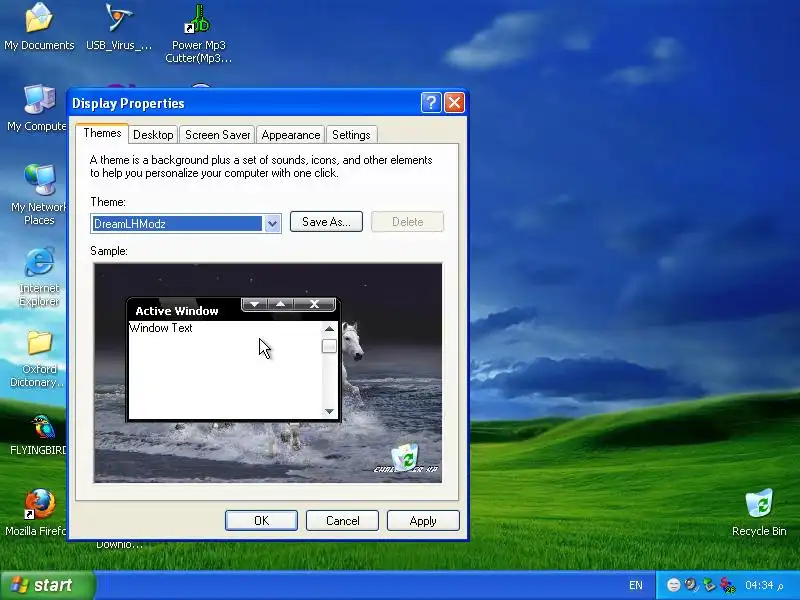Open the Start menu
The width and height of the screenshot is (800, 600).
click(x=47, y=585)
